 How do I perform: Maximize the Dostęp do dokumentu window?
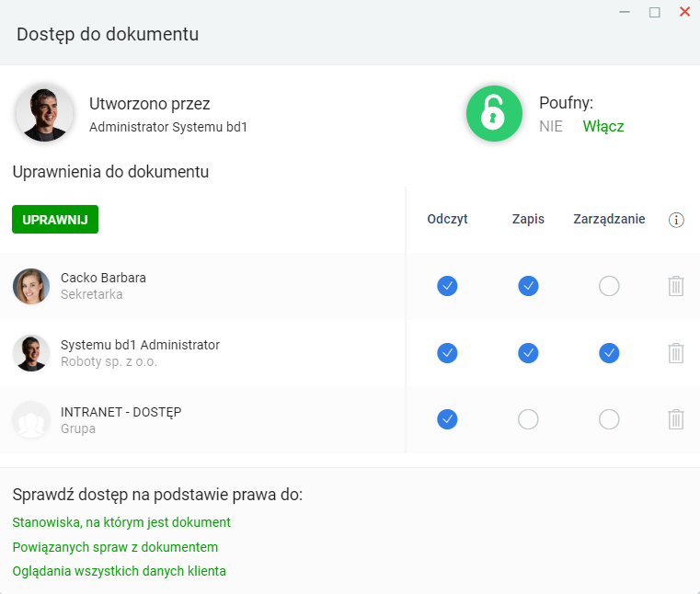tap(654, 12)
